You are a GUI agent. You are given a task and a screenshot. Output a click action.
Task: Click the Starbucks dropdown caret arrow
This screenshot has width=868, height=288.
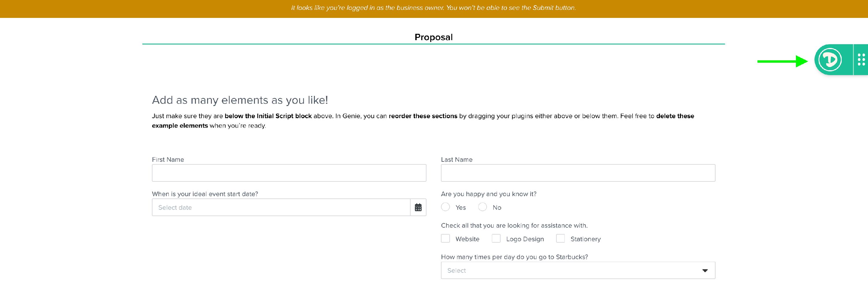pyautogui.click(x=705, y=270)
